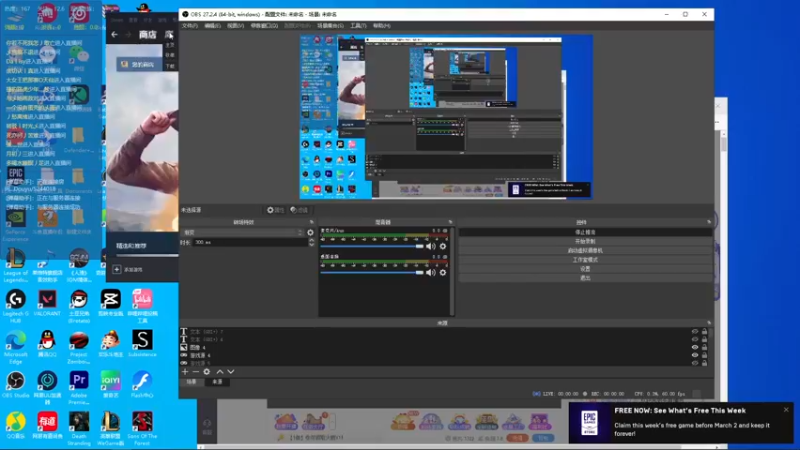Open 文件(F) menu in OBS
The image size is (800, 450).
pos(189,26)
